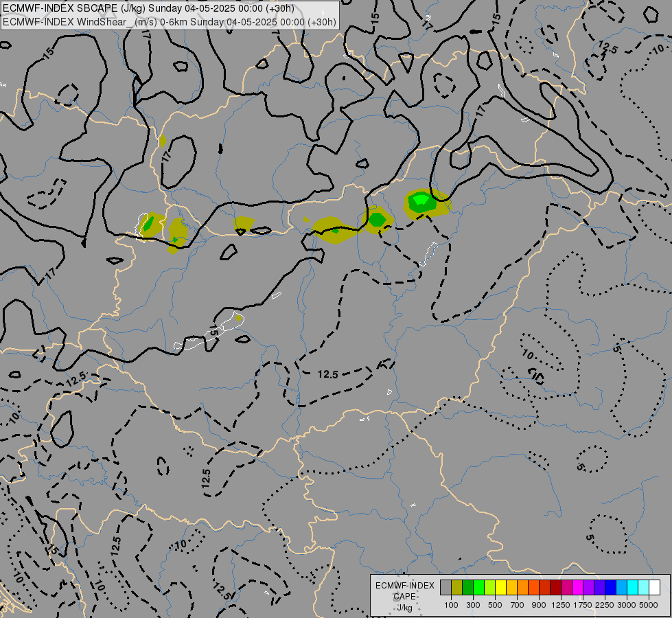Click the amber swatch before 700 tick
672x618 pixels.
pyautogui.click(x=511, y=588)
